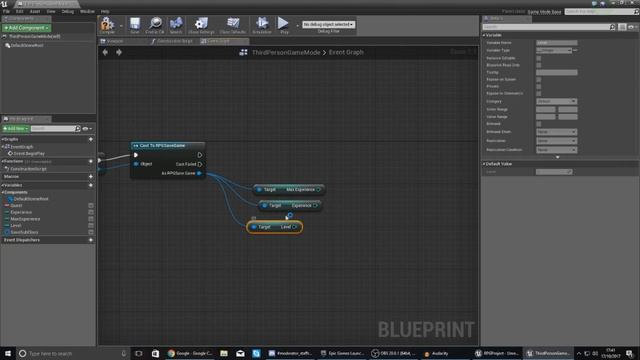
Task: Click the Tooltip input field
Action: [x=557, y=72]
